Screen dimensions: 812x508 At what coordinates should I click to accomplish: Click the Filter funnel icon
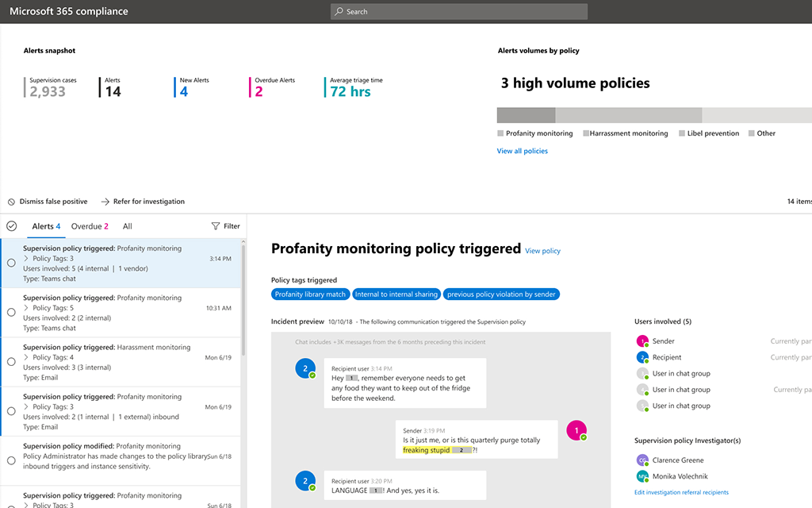pyautogui.click(x=216, y=226)
